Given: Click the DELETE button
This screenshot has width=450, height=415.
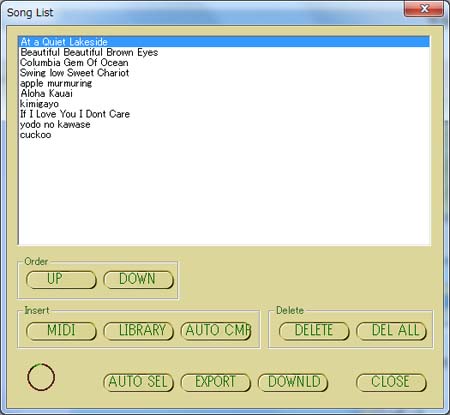Looking at the screenshot, I should coord(314,331).
